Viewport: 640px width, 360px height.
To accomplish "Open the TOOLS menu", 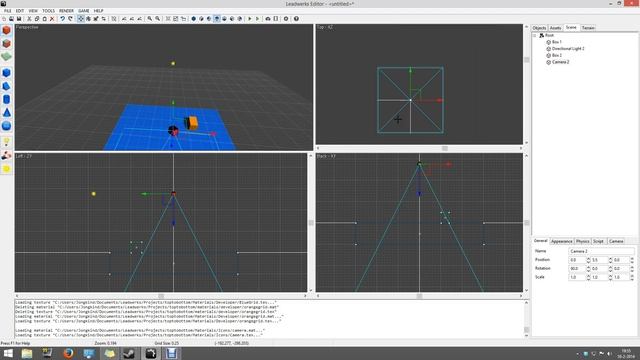I will (48, 11).
